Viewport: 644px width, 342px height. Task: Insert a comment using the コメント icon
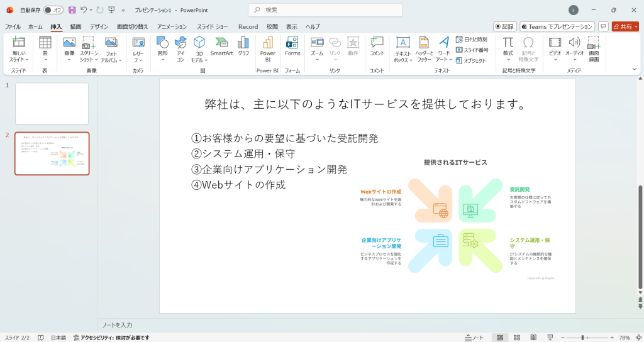(x=377, y=47)
